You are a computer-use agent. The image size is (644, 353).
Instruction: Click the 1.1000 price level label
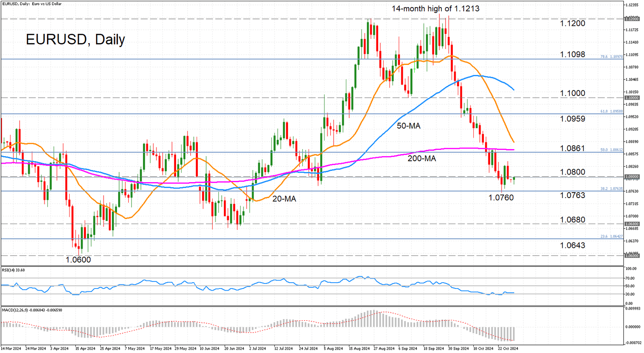pyautogui.click(x=573, y=93)
